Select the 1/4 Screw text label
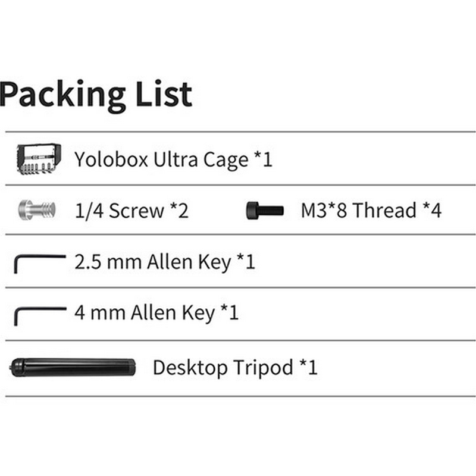This screenshot has width=476, height=476. [120, 210]
